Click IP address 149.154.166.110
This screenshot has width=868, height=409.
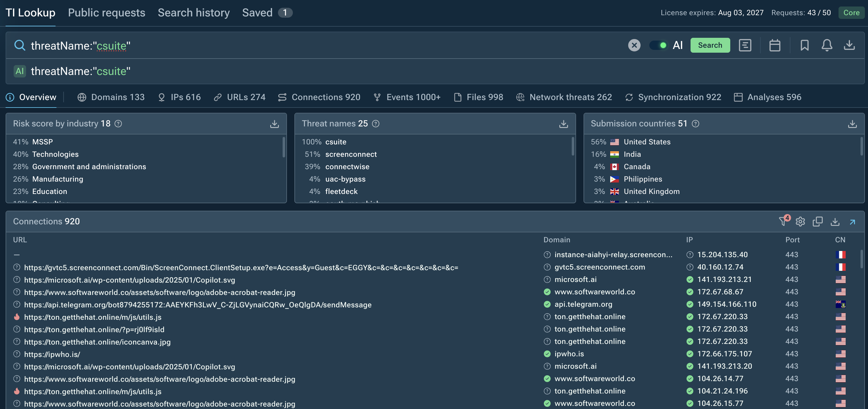point(727,304)
